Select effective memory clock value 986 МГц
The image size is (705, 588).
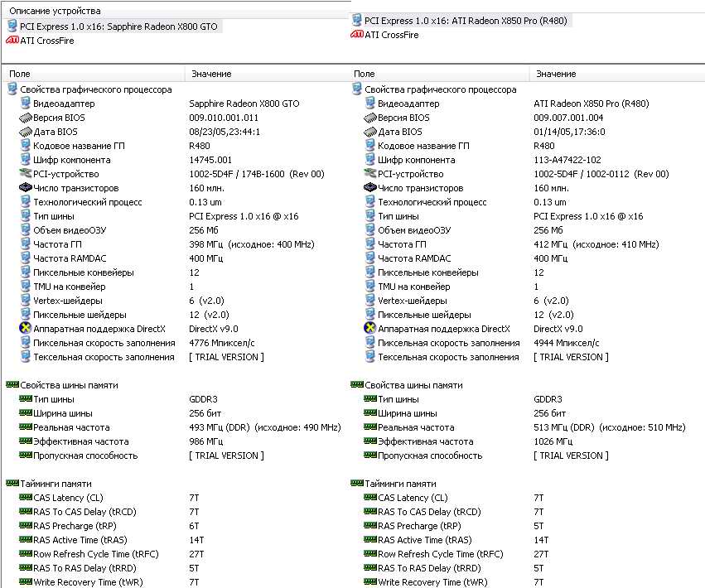[206, 441]
